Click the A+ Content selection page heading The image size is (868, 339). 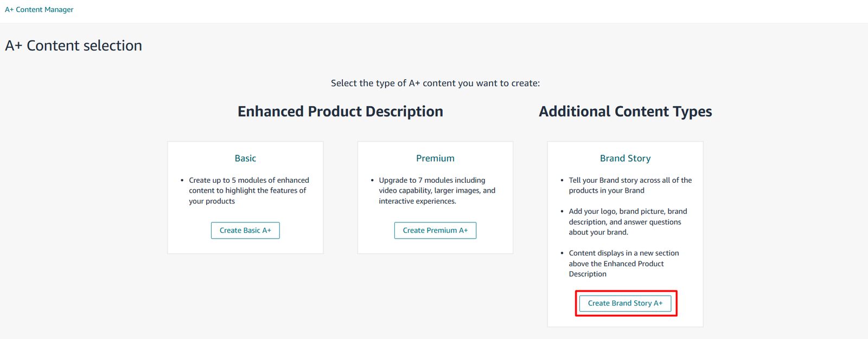tap(74, 46)
